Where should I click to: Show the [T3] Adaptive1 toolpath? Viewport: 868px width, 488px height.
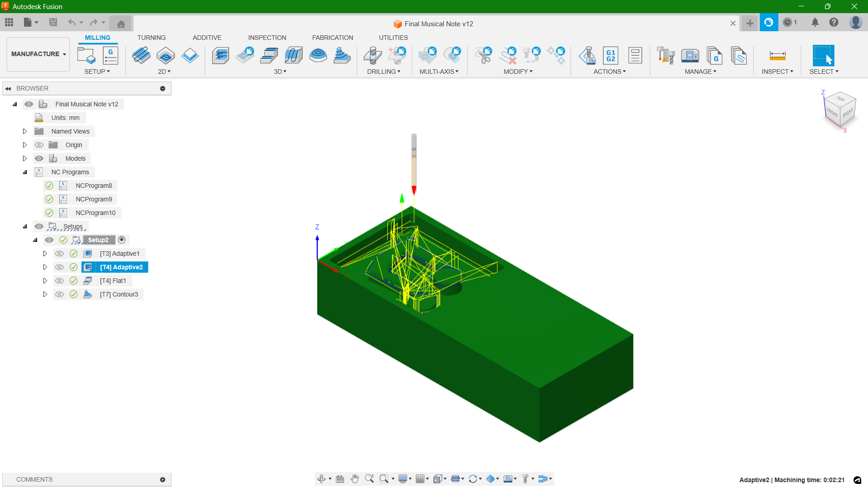click(59, 254)
